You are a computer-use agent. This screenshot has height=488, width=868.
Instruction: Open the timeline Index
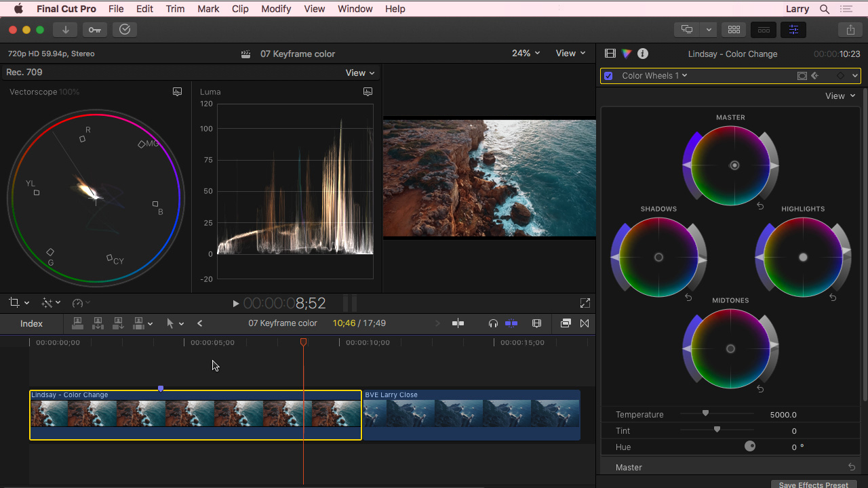pyautogui.click(x=31, y=323)
